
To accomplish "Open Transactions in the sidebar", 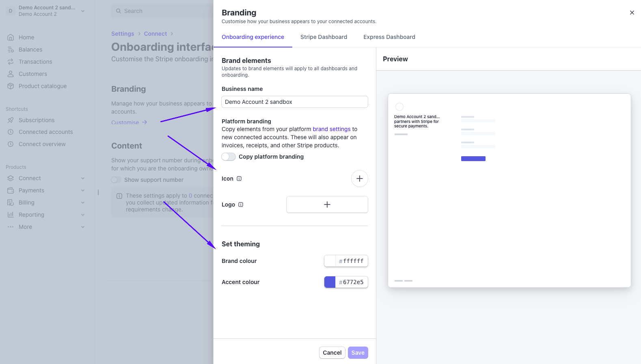I will pyautogui.click(x=35, y=62).
